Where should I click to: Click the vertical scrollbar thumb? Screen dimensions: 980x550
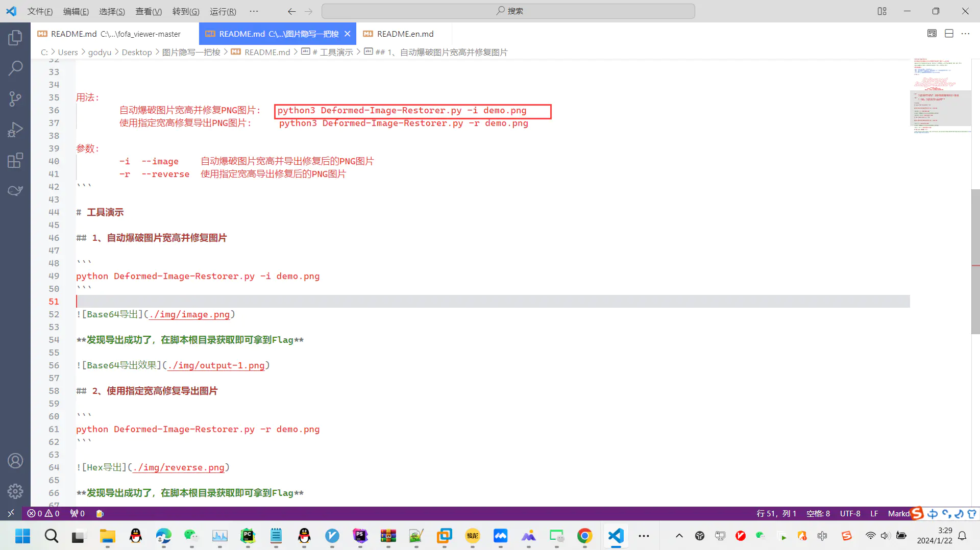975,261
